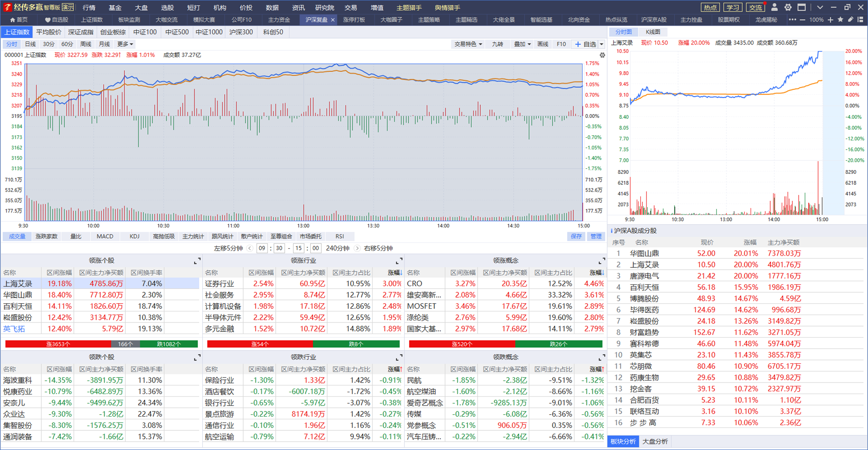
Task: Expand the 领涨个股 panel
Action: (197, 261)
